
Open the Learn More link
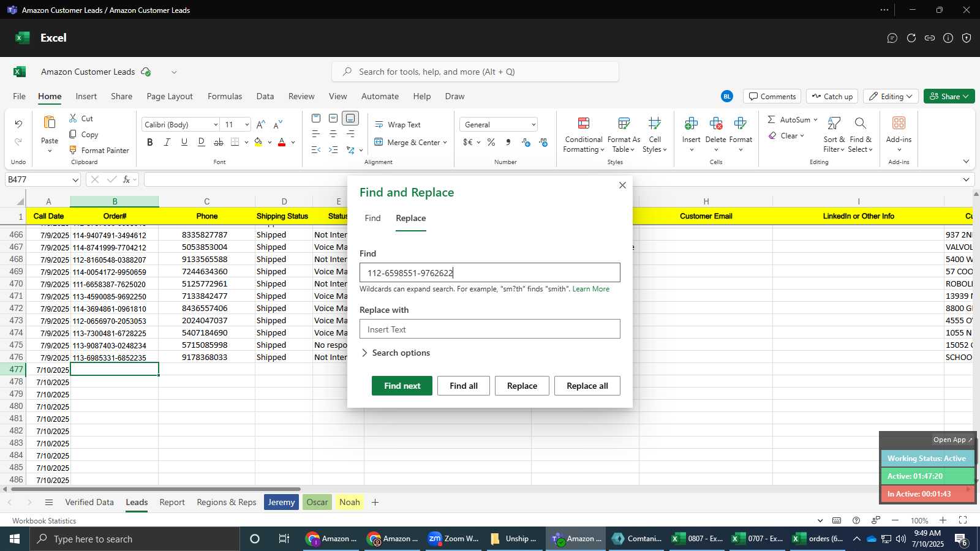(x=590, y=289)
